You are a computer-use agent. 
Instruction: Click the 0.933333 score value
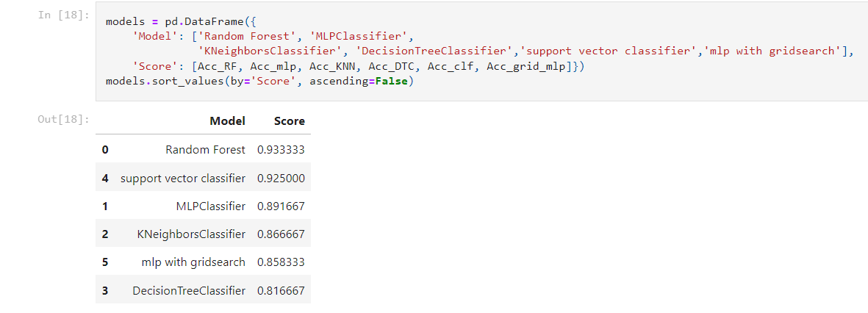click(x=281, y=150)
